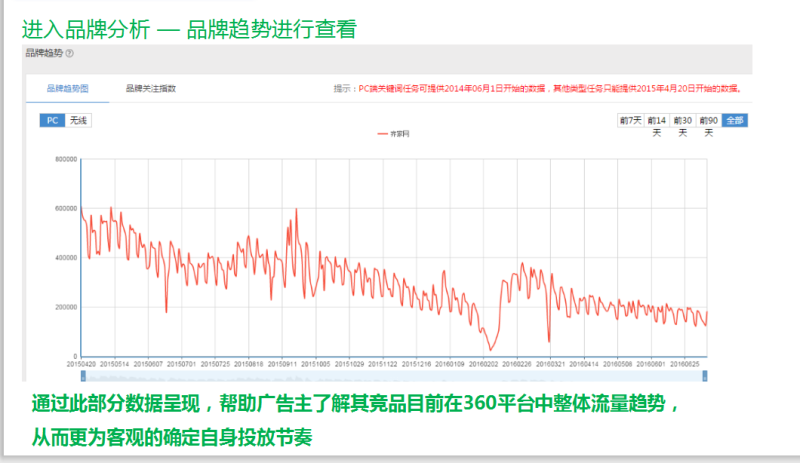This screenshot has width=800, height=463.
Task: Pick the 前90天 time range
Action: pyautogui.click(x=708, y=120)
